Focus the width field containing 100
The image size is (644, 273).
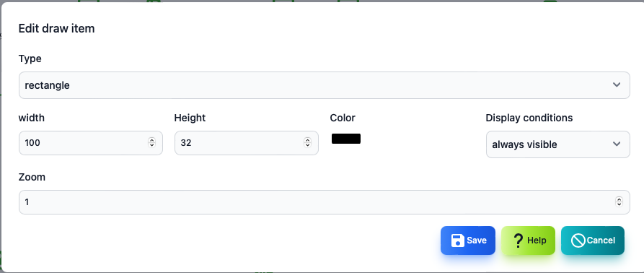coord(91,143)
